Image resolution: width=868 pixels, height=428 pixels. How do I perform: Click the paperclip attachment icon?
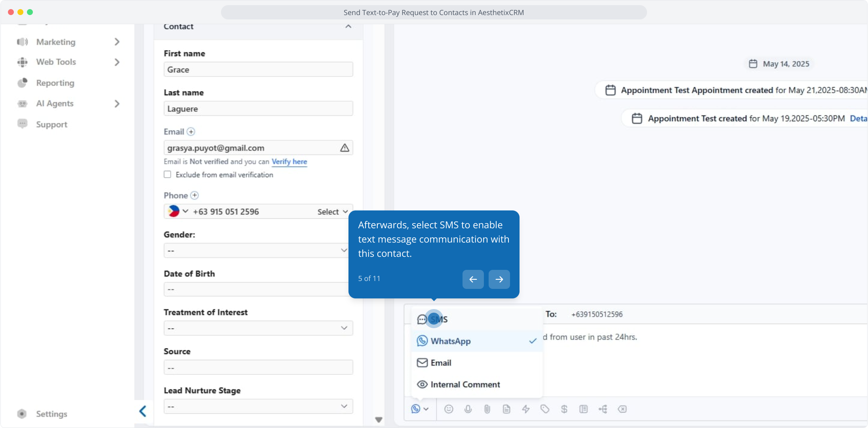487,409
